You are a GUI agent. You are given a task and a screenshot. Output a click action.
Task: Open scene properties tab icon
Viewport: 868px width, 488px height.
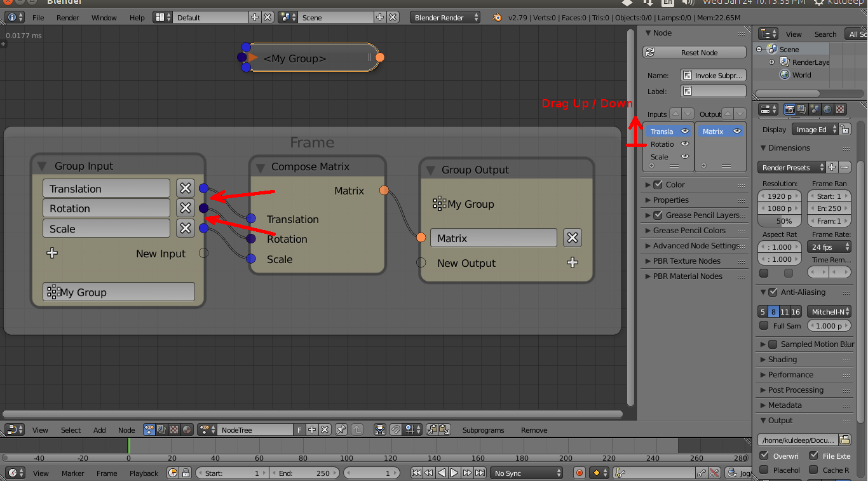tap(815, 109)
